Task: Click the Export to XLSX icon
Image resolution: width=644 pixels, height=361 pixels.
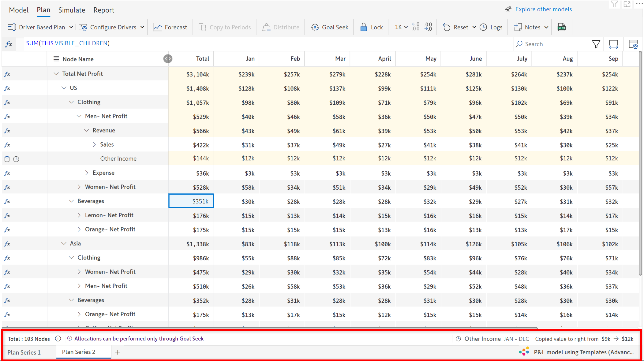Action: (561, 27)
